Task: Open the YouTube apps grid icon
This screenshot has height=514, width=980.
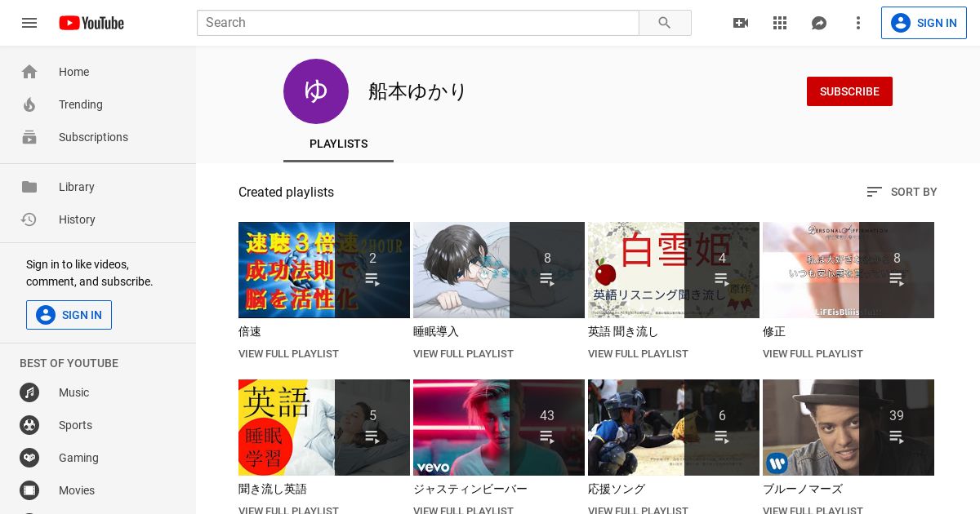Action: coord(780,23)
